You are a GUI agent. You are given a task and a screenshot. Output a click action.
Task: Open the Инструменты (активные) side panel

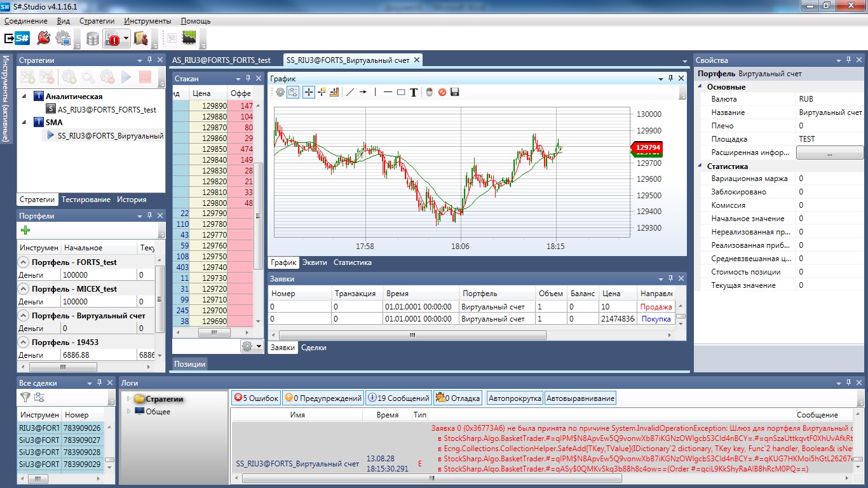pyautogui.click(x=5, y=98)
